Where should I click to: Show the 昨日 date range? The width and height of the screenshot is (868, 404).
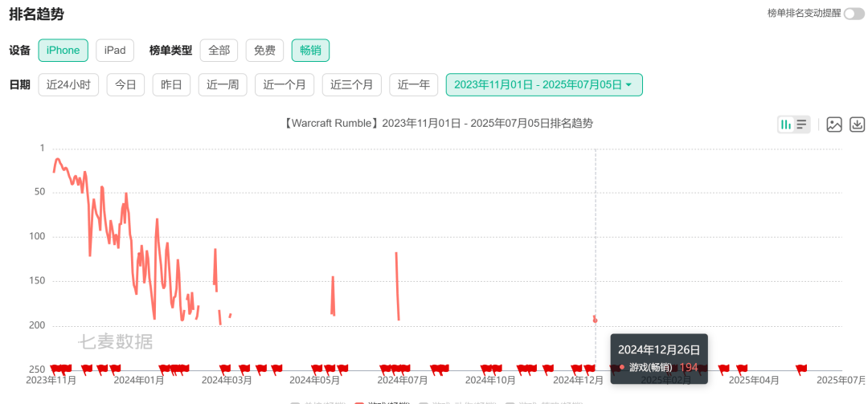[172, 84]
